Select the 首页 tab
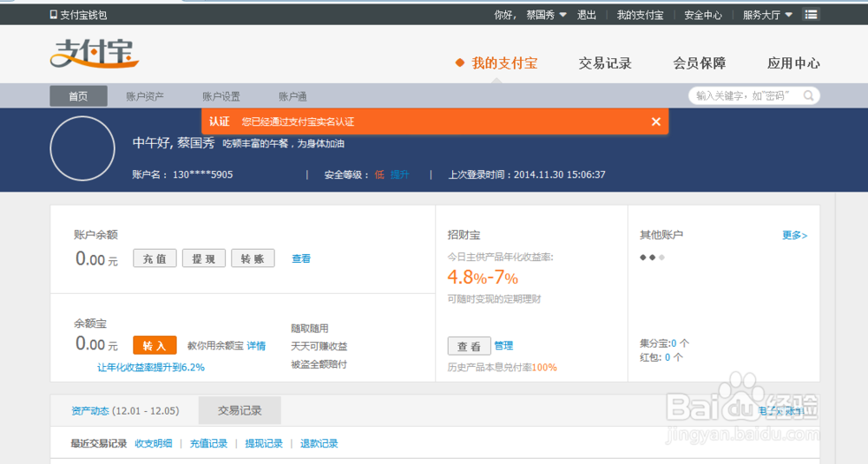 point(79,96)
